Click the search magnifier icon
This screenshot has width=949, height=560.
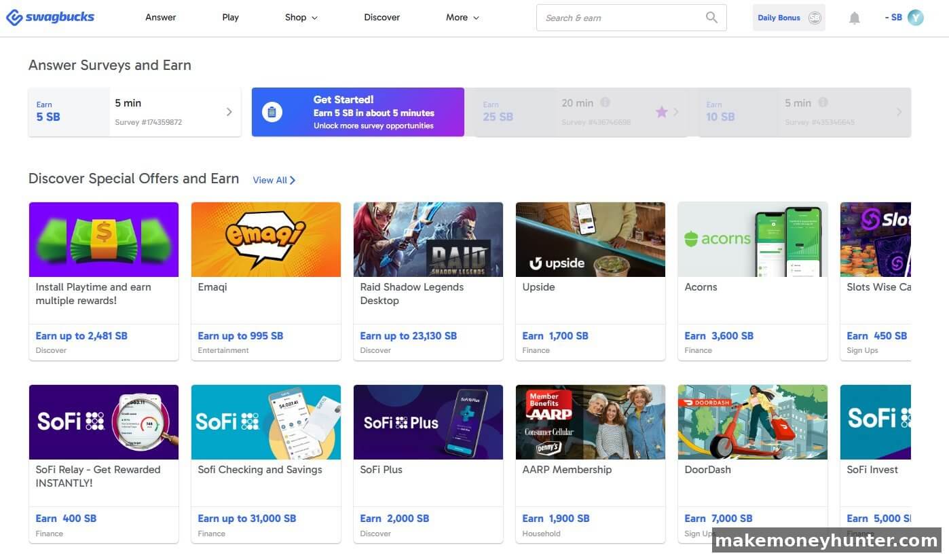[x=711, y=18]
